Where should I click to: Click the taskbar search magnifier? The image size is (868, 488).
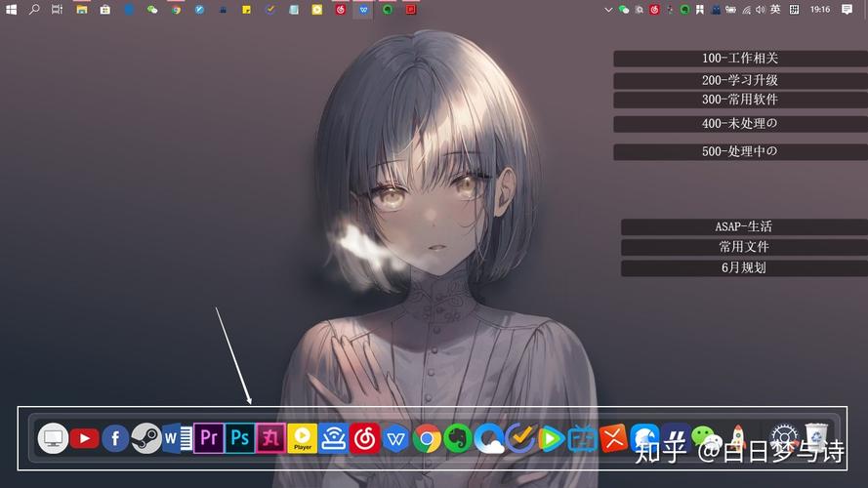[x=34, y=10]
